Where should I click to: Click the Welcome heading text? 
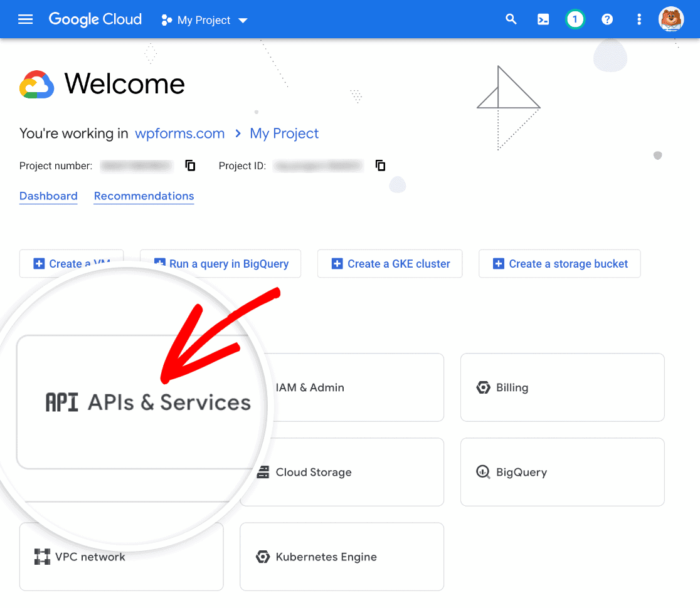click(x=125, y=84)
